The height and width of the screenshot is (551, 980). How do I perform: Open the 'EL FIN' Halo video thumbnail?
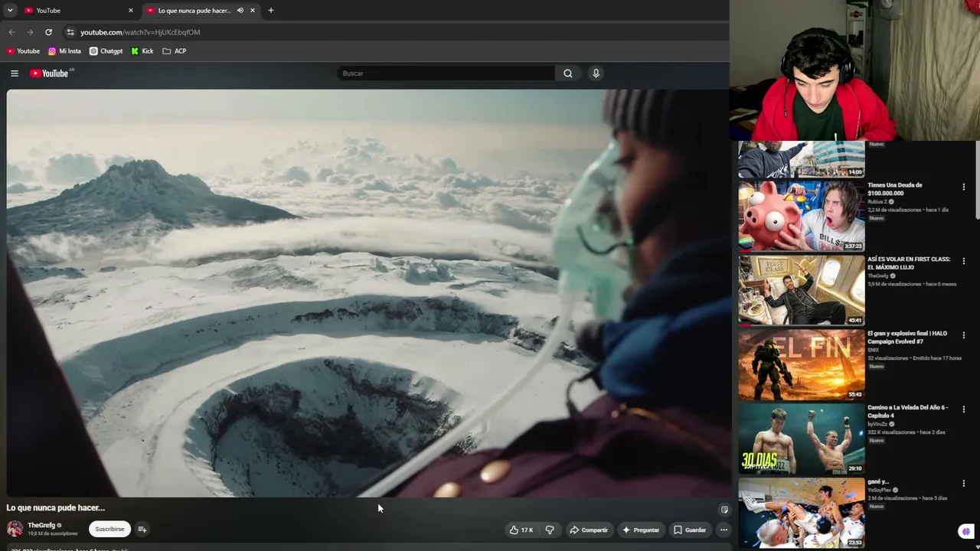[x=802, y=364]
